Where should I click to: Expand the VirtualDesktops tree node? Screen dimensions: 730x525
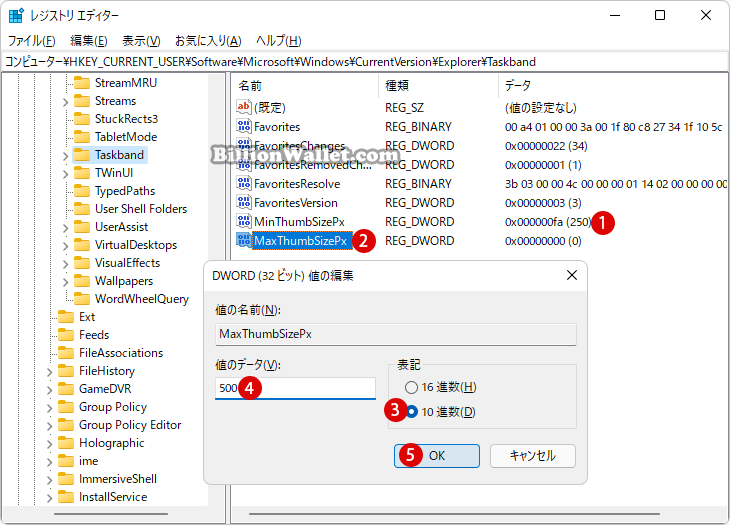pos(65,246)
